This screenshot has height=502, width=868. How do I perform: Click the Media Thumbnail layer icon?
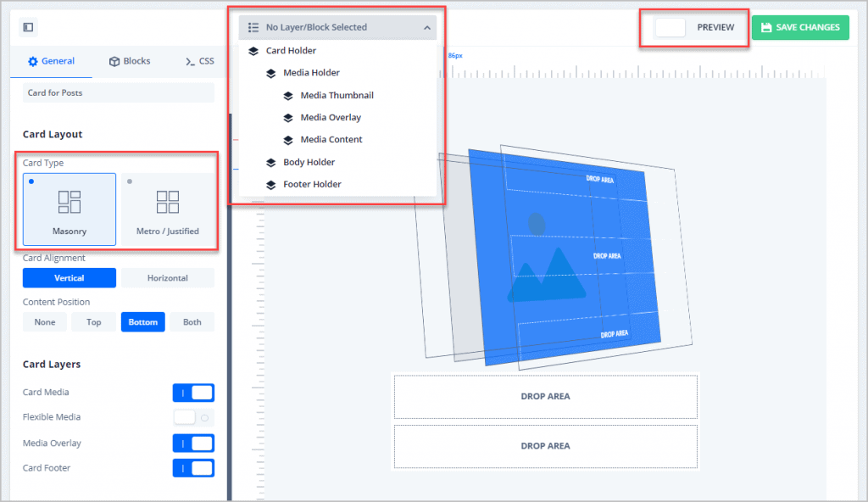(x=288, y=96)
